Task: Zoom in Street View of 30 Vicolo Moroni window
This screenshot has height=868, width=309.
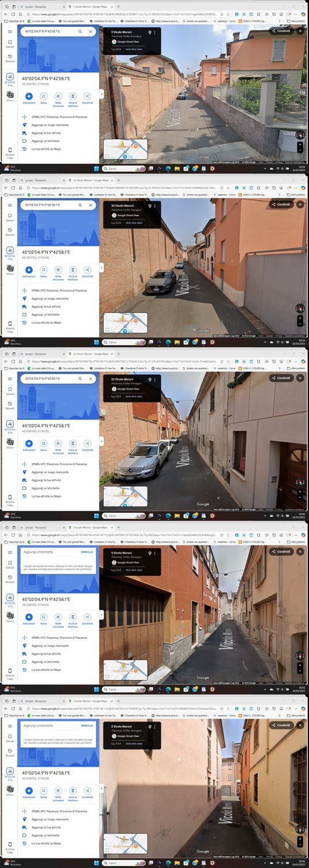Action: (x=300, y=318)
